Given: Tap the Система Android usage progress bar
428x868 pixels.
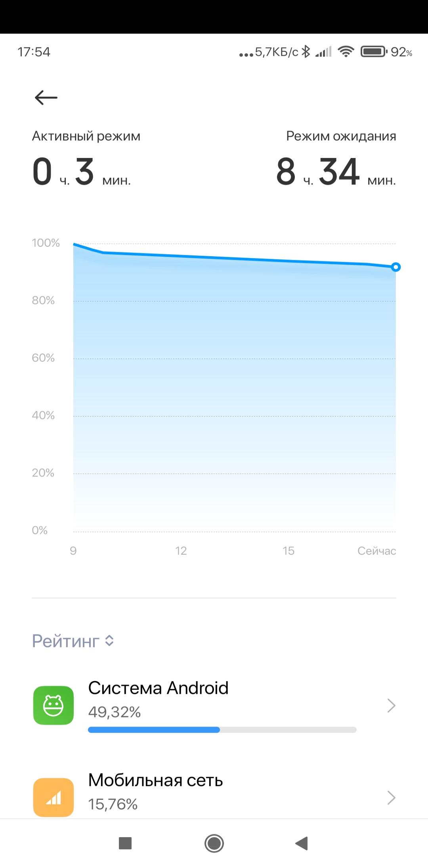Looking at the screenshot, I should pos(222,730).
